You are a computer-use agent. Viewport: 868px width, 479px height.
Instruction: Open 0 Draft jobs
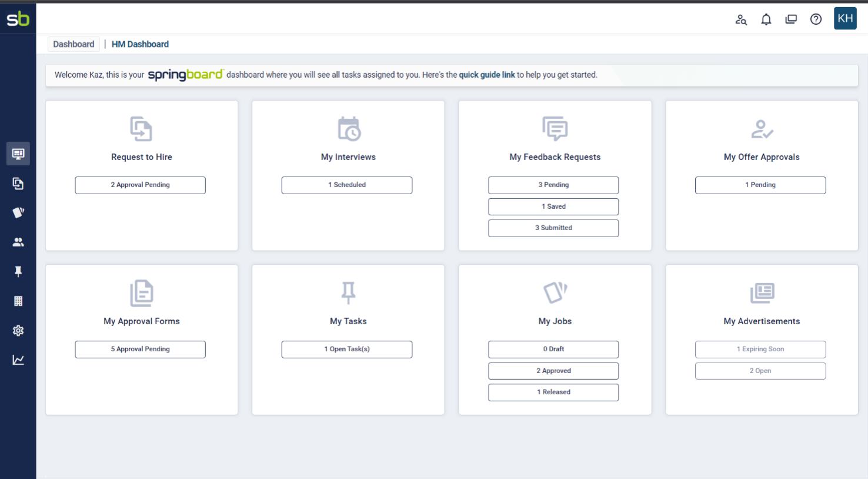(x=553, y=349)
